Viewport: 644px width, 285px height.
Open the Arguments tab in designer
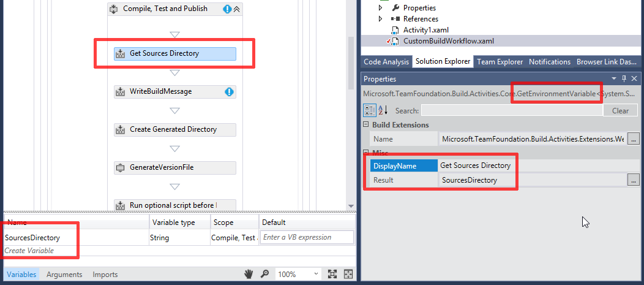(64, 275)
